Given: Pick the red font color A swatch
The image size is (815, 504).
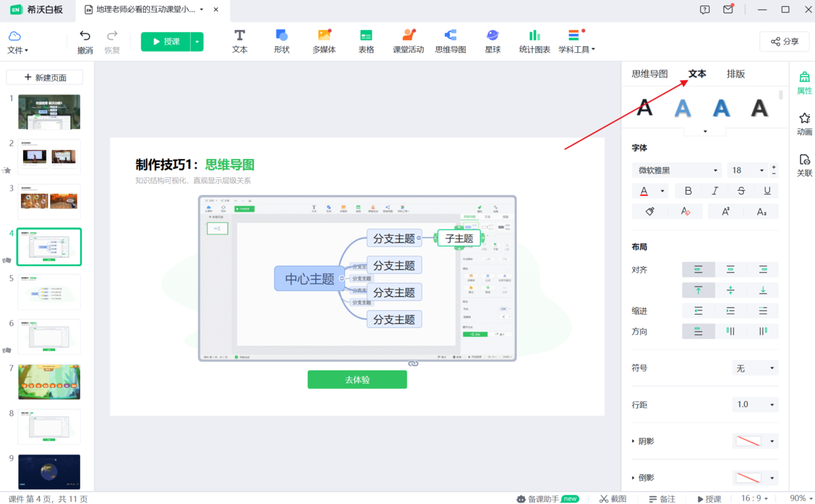Looking at the screenshot, I should [645, 191].
